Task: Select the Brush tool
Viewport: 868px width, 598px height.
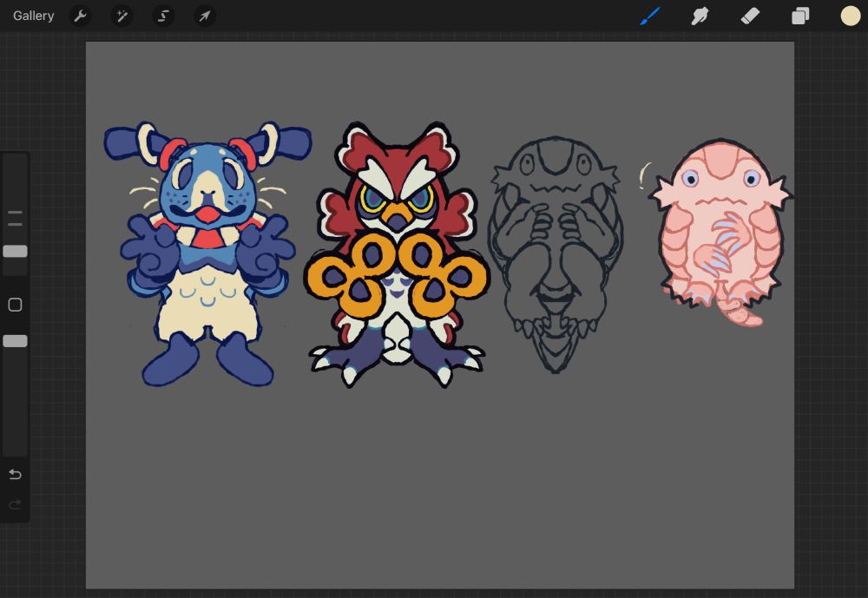Action: [650, 16]
